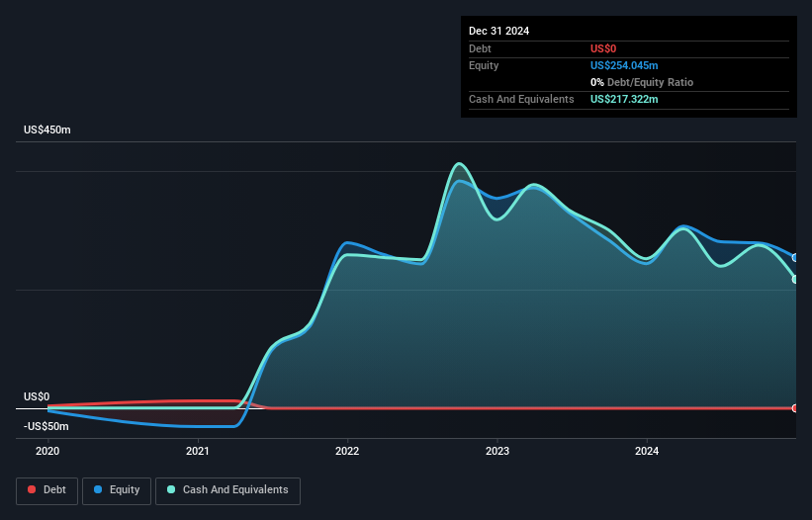
Task: Click the US$254.045m equity value
Action: click(624, 65)
